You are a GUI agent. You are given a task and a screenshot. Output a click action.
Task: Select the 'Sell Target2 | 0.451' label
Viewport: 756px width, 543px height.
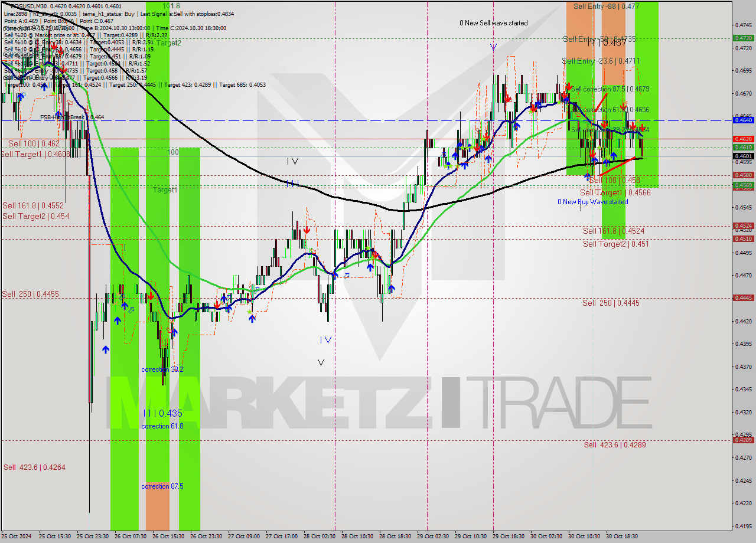(616, 244)
